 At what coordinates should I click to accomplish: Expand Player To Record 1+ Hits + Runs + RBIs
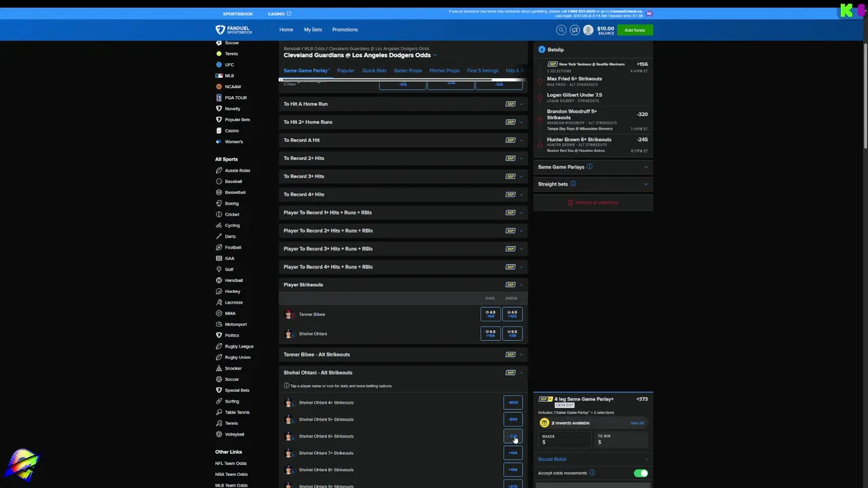pos(403,212)
